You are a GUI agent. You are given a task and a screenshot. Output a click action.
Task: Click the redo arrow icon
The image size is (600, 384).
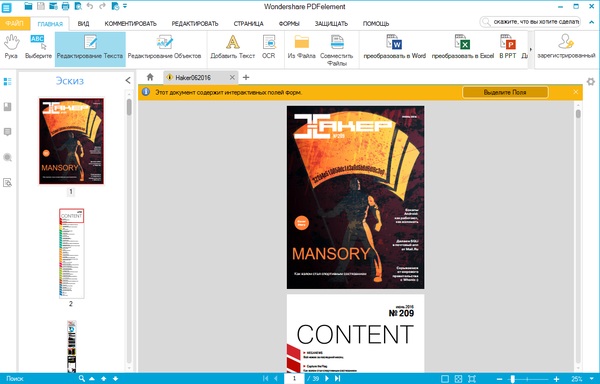click(102, 6)
